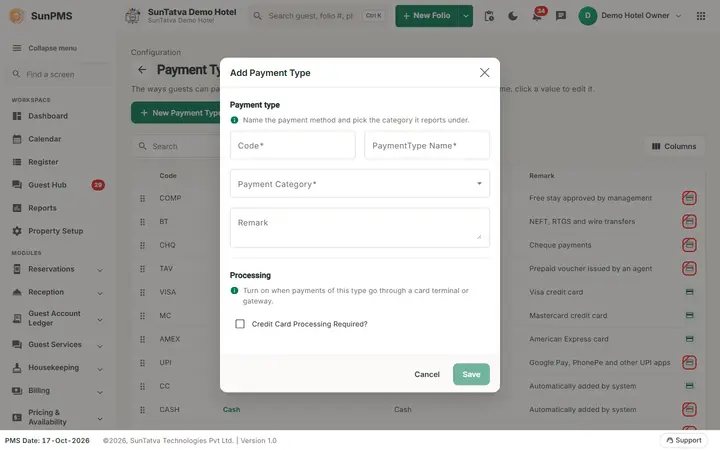Open the New Folio dropdown arrow

pyautogui.click(x=466, y=16)
